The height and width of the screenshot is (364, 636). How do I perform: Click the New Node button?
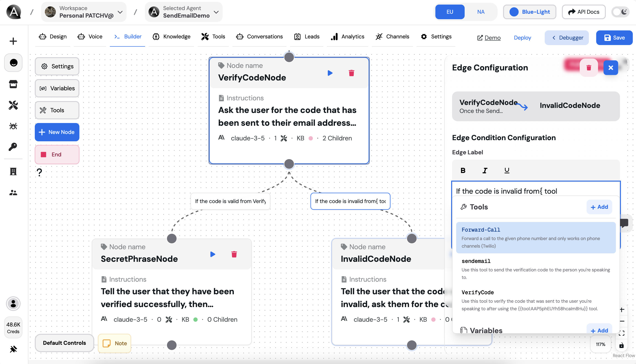57,132
